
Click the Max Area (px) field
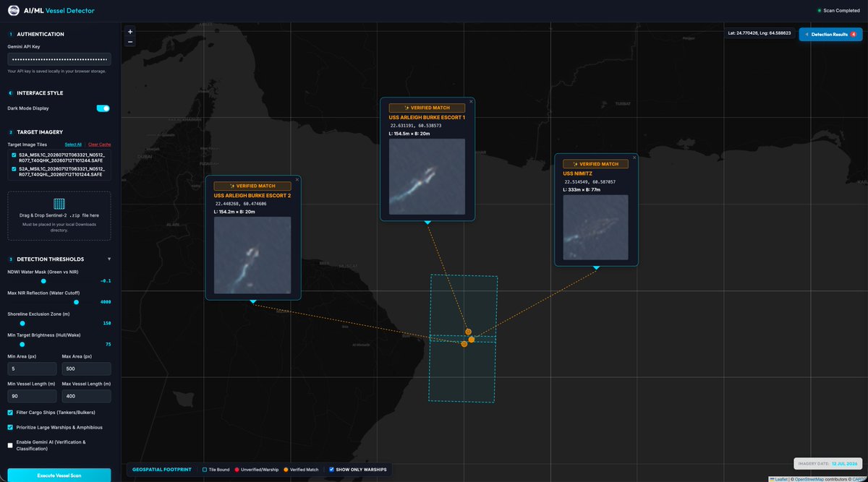coord(87,369)
